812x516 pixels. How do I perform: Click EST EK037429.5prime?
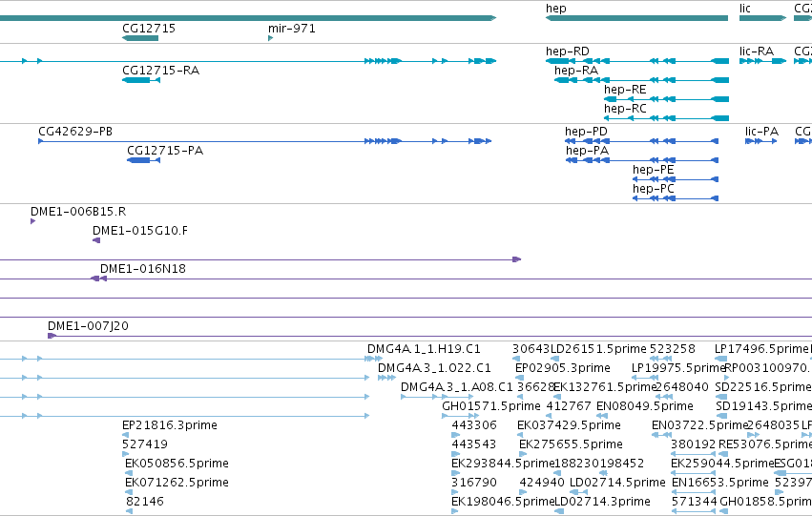(x=569, y=425)
